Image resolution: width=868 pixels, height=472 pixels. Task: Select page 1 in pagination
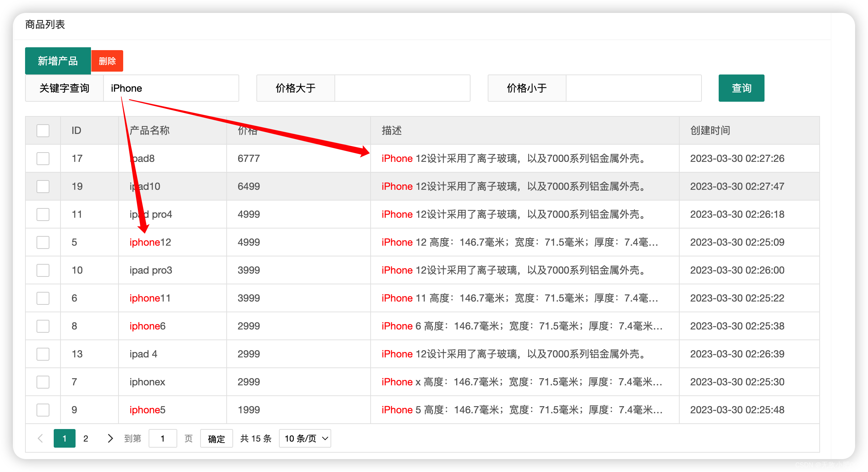pos(64,438)
